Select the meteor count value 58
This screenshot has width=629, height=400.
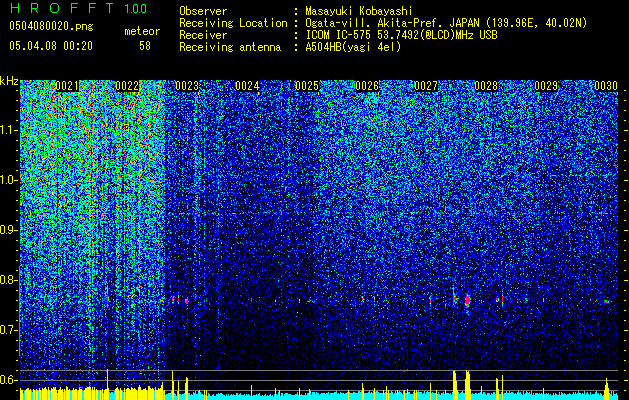[x=145, y=46]
